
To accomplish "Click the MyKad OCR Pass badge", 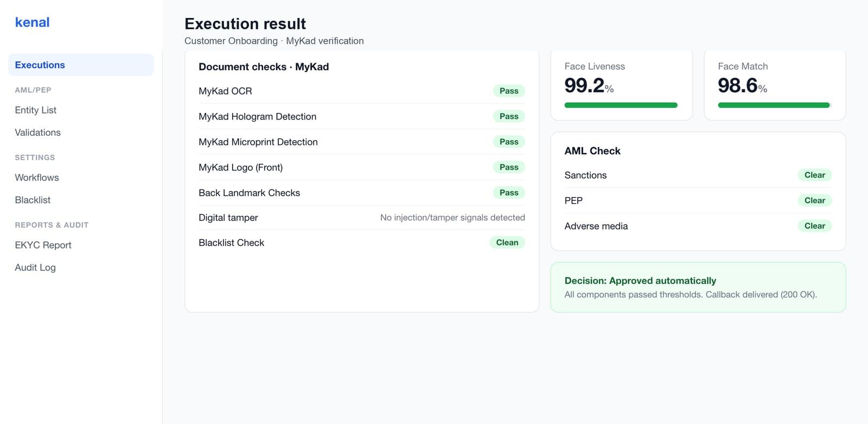I will pos(509,91).
